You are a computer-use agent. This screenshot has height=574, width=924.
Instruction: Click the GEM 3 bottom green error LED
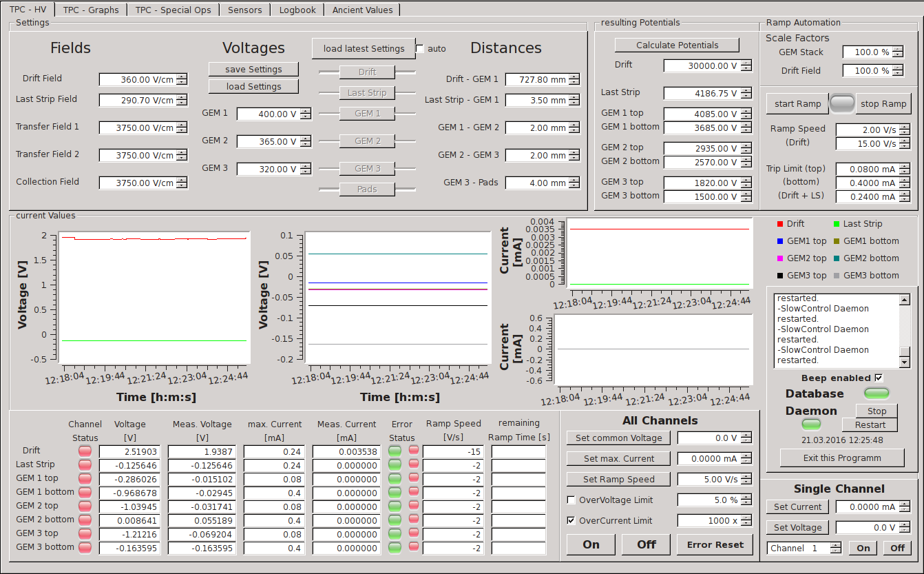(395, 548)
